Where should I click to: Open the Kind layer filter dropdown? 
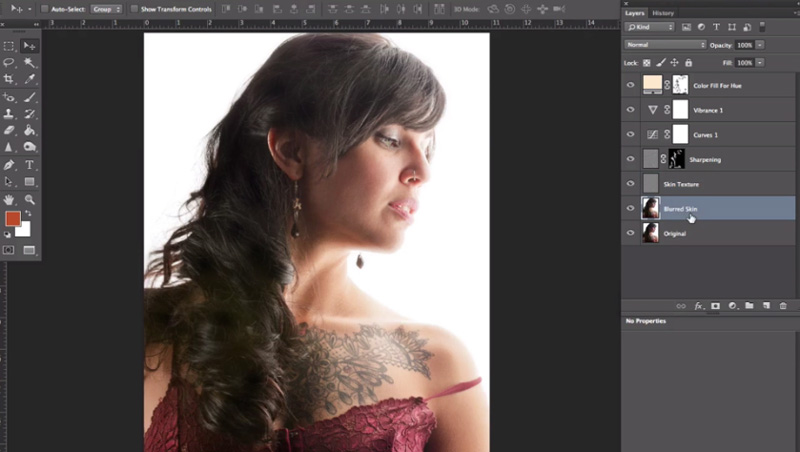(x=649, y=27)
